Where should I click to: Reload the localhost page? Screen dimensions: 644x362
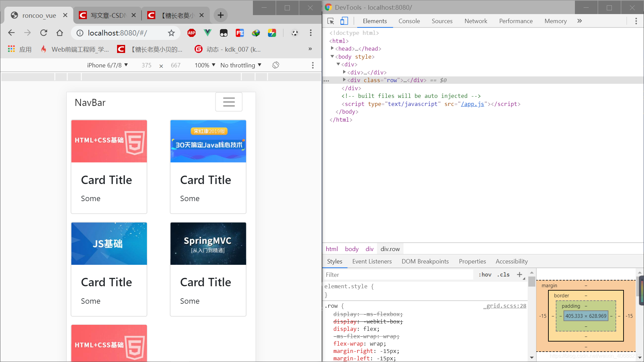[x=44, y=33]
